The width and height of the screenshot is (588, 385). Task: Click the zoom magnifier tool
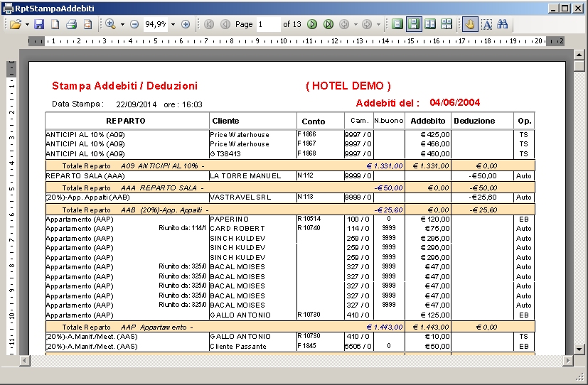(110, 24)
